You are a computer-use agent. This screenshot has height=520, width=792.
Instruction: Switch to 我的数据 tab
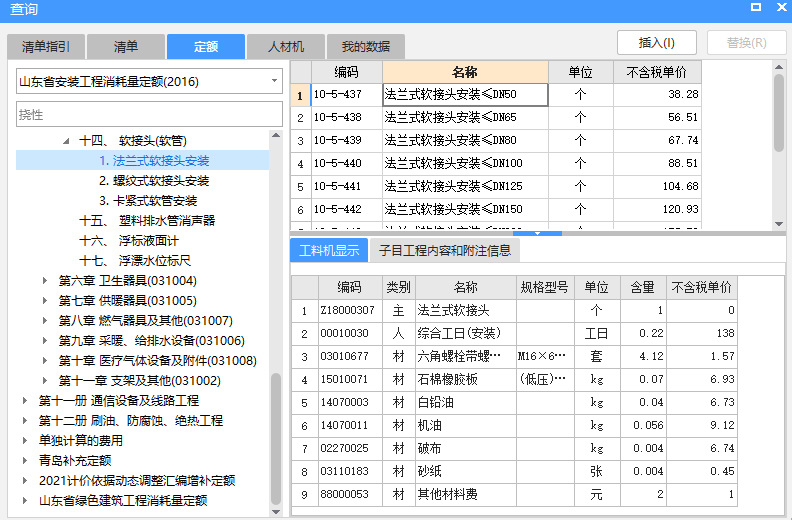[x=366, y=47]
